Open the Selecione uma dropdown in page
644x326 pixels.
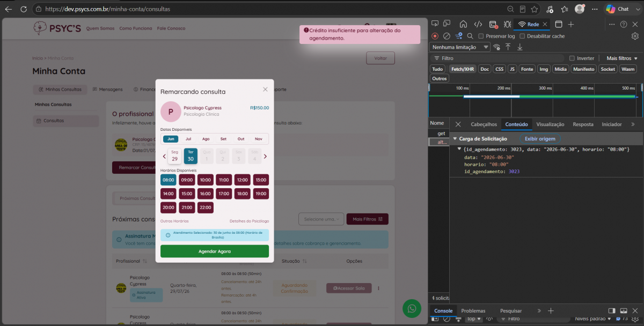pos(320,219)
